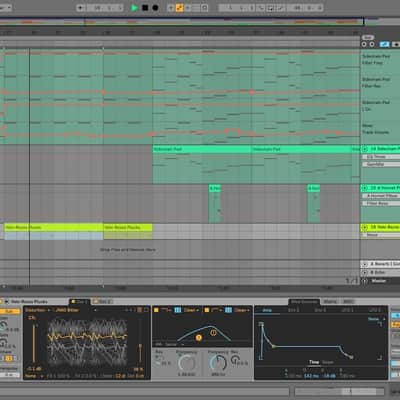
Task: Open the MIDI tab in Wavetable
Action: pos(348,302)
